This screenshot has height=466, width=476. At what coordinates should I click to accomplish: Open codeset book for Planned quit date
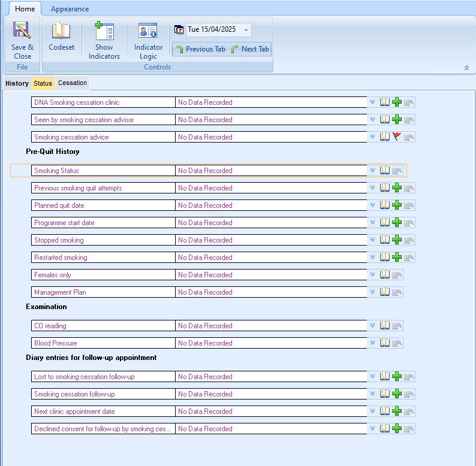click(385, 205)
